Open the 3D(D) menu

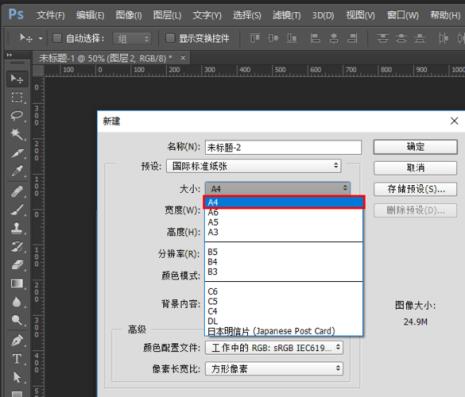[x=323, y=15]
